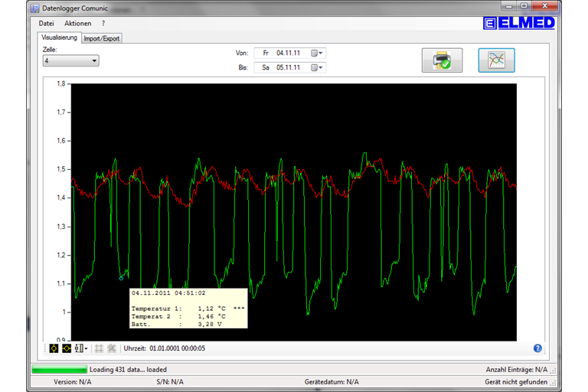The image size is (588, 392).
Task: Click the green loading progress bar
Action: pos(59,370)
